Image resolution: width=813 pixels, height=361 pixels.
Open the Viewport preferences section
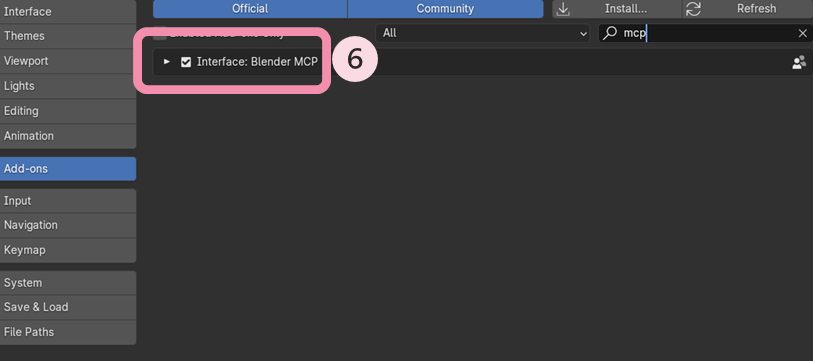[68, 61]
